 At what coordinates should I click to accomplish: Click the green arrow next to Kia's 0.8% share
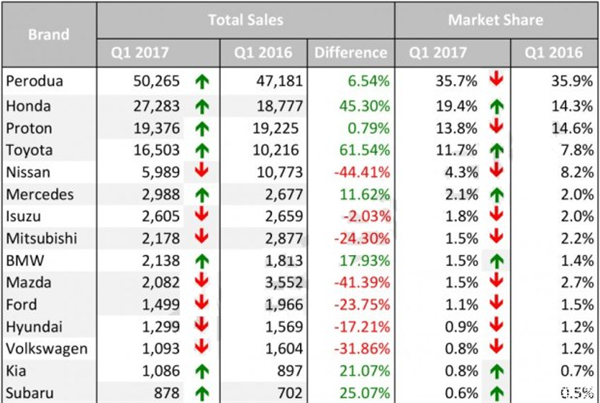coord(496,371)
